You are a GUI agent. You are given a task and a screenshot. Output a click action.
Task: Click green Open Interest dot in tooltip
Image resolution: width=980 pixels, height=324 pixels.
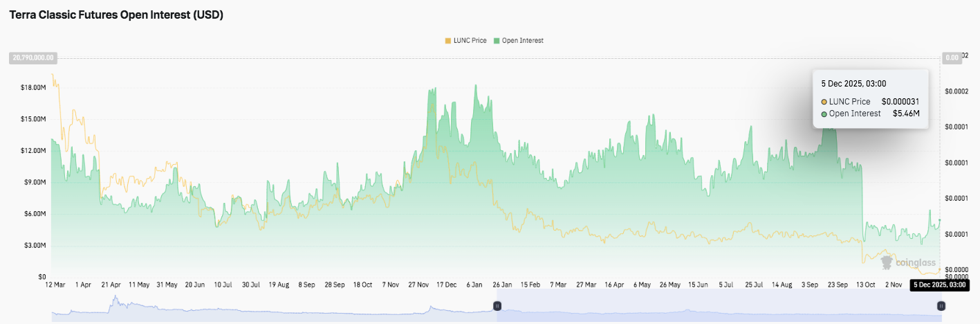click(x=824, y=114)
